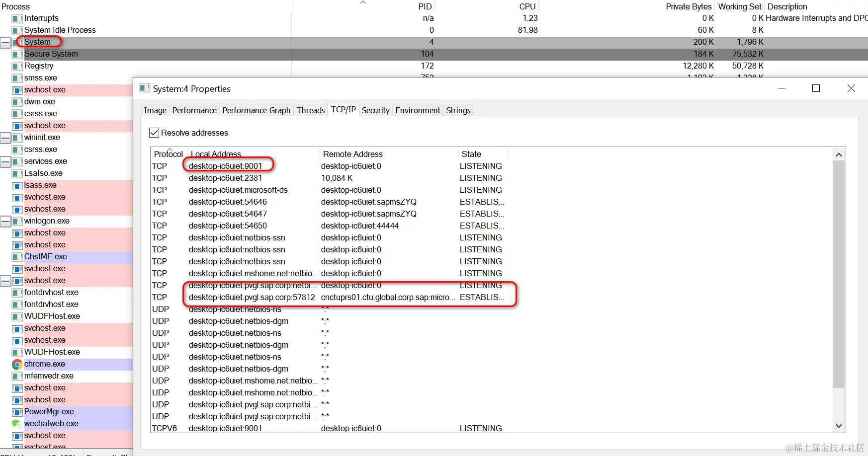Open the Strings tab
This screenshot has height=456, width=868.
tap(458, 110)
